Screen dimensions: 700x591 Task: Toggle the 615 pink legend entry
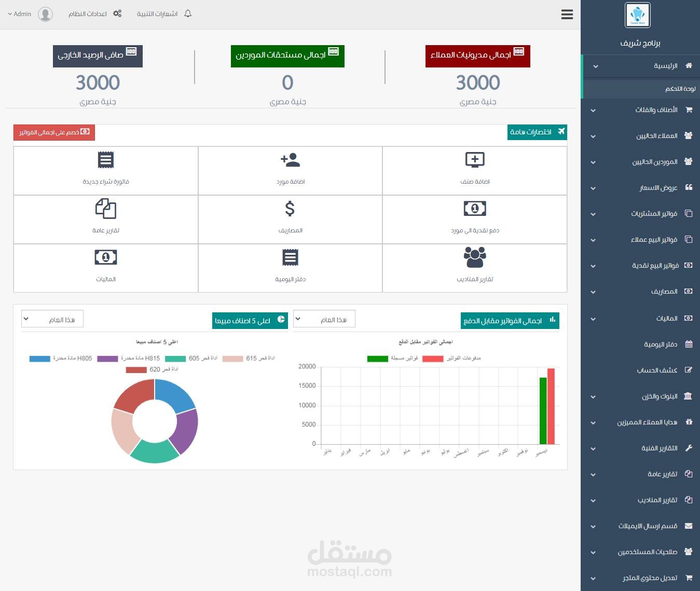point(249,359)
